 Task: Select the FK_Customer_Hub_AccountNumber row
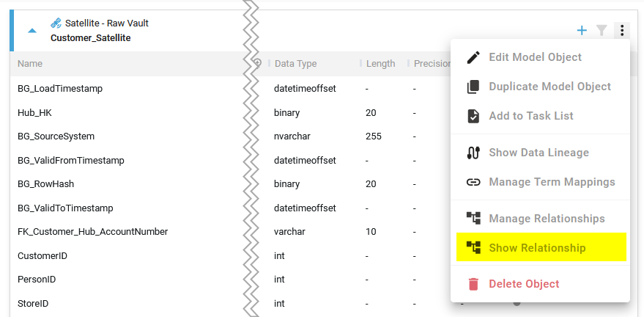pyautogui.click(x=93, y=232)
